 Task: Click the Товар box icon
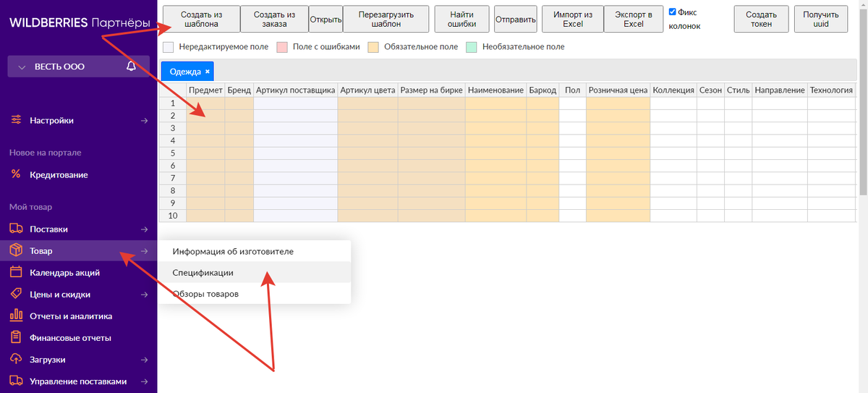(16, 250)
